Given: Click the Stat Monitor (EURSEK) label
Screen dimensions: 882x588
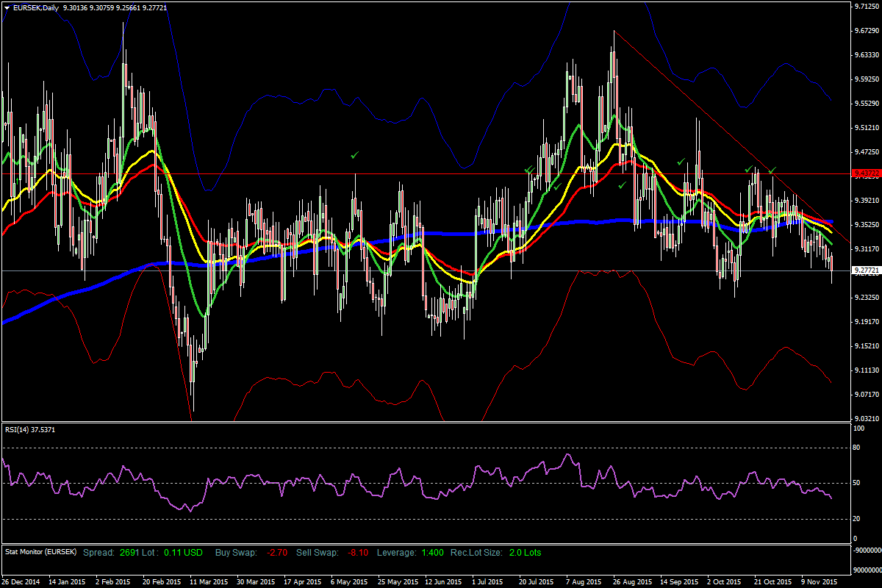Looking at the screenshot, I should [x=40, y=551].
